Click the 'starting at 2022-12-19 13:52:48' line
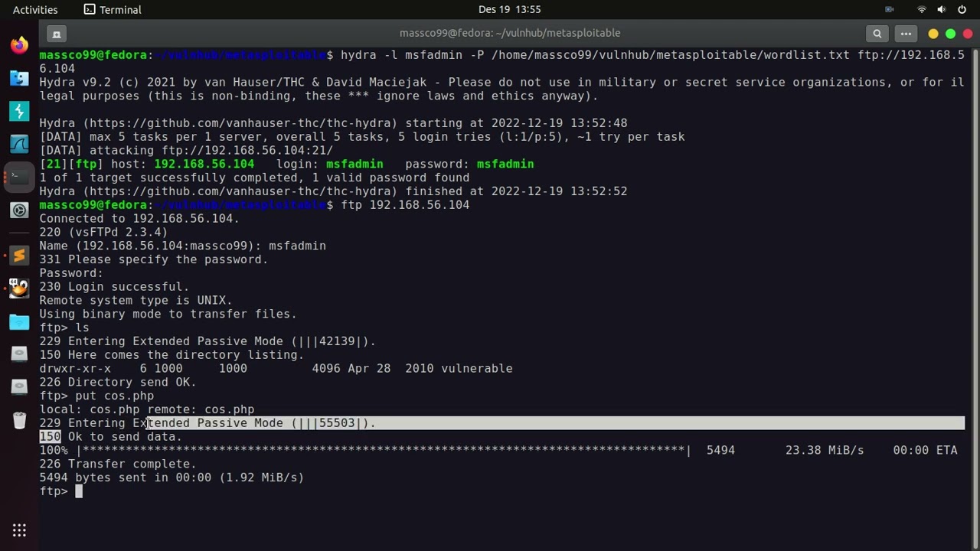 click(333, 123)
